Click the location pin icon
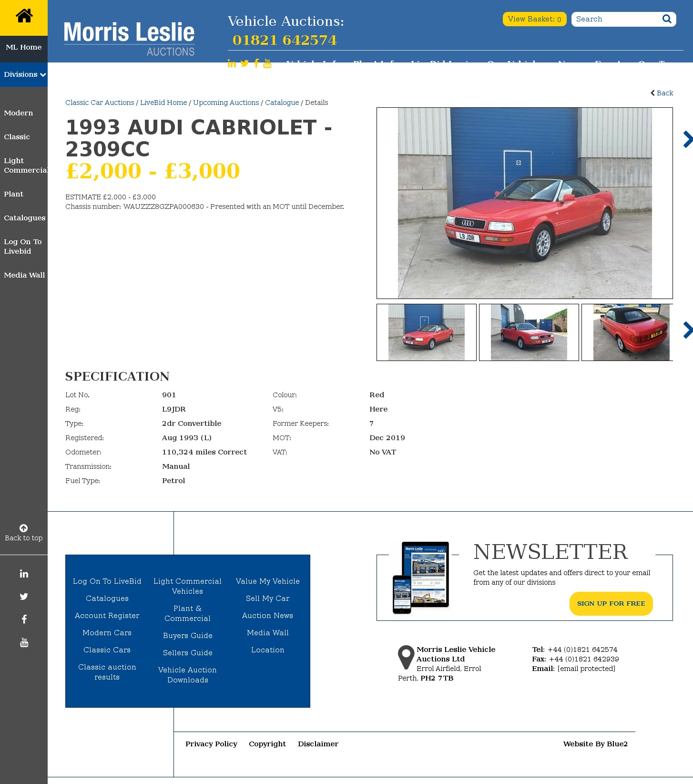The image size is (693, 784). 406,658
